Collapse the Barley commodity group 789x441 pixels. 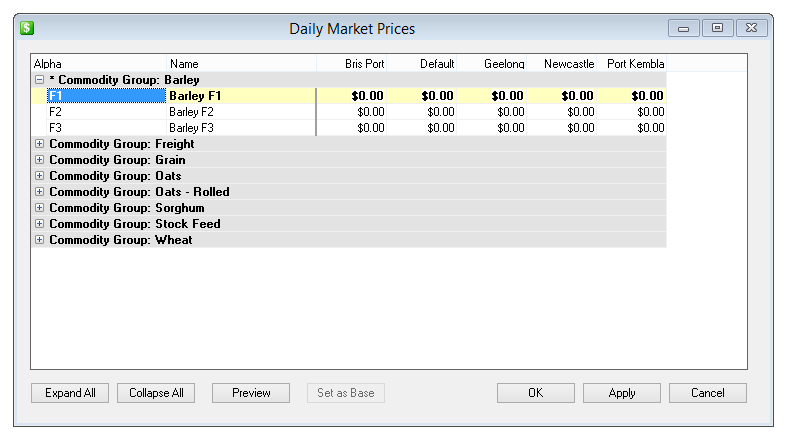39,80
